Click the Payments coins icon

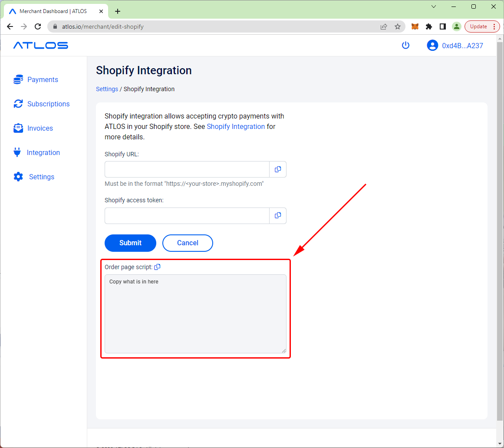18,79
